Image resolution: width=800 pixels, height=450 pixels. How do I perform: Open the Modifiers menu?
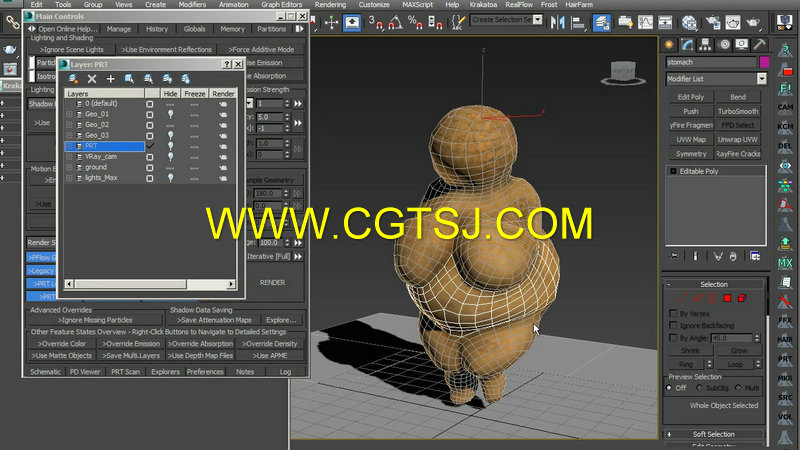192,4
